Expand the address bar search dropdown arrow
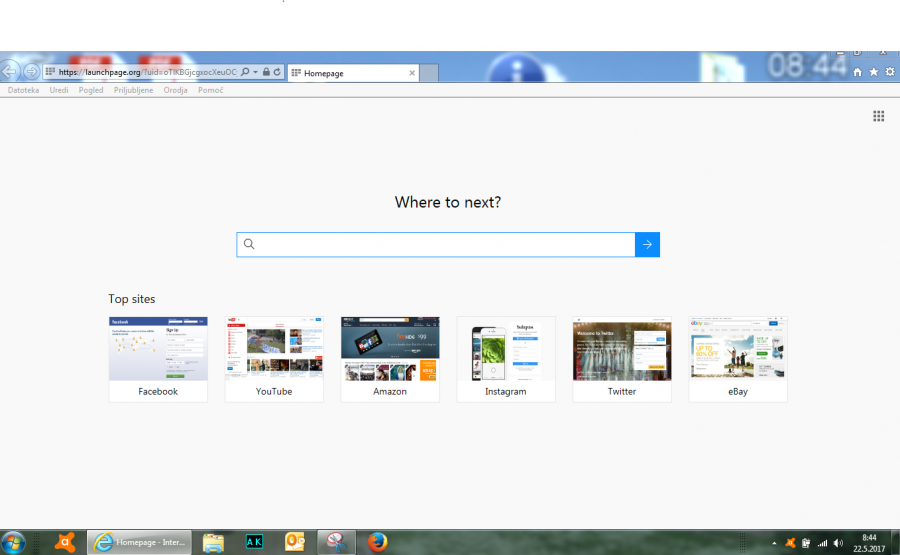Viewport: 900px width, 555px height. pyautogui.click(x=256, y=73)
